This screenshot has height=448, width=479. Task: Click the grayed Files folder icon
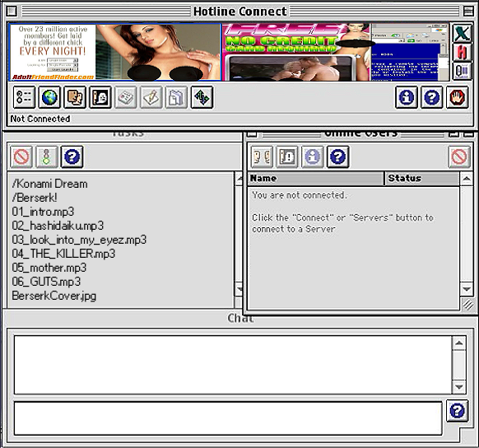click(176, 97)
